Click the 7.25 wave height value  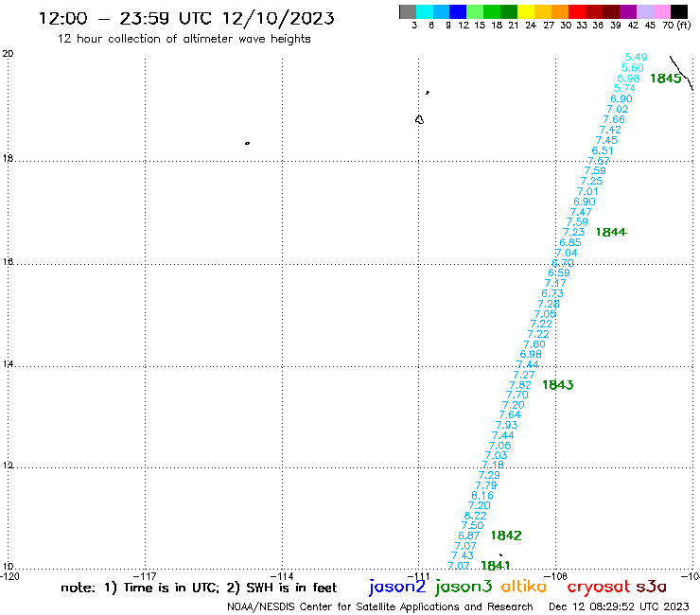pyautogui.click(x=591, y=182)
